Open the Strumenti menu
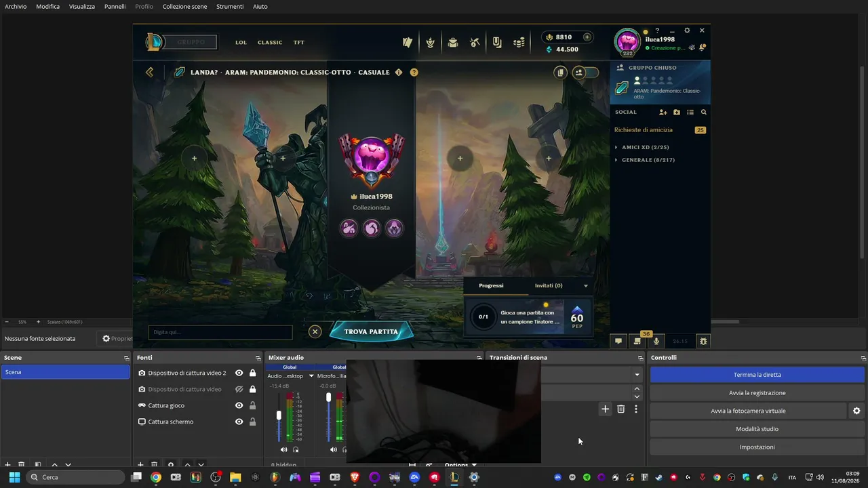 click(x=230, y=6)
